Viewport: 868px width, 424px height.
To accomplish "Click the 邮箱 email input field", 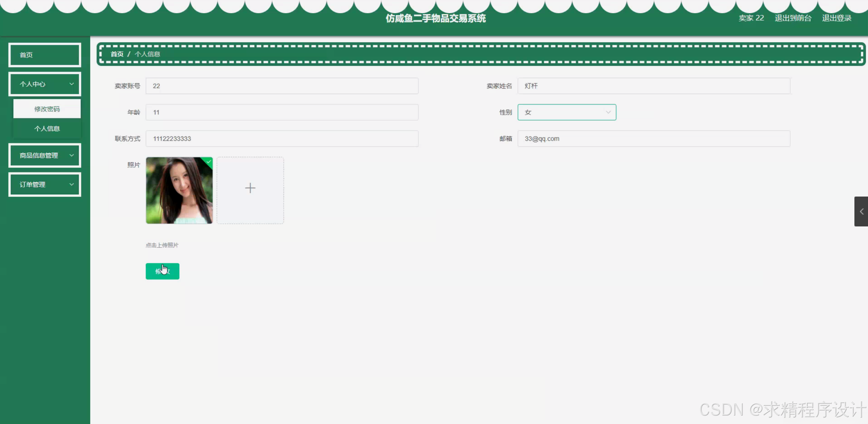I will point(653,139).
